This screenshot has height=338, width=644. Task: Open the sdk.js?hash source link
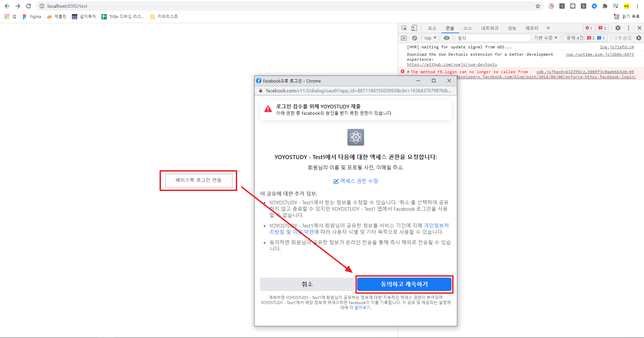(x=585, y=72)
